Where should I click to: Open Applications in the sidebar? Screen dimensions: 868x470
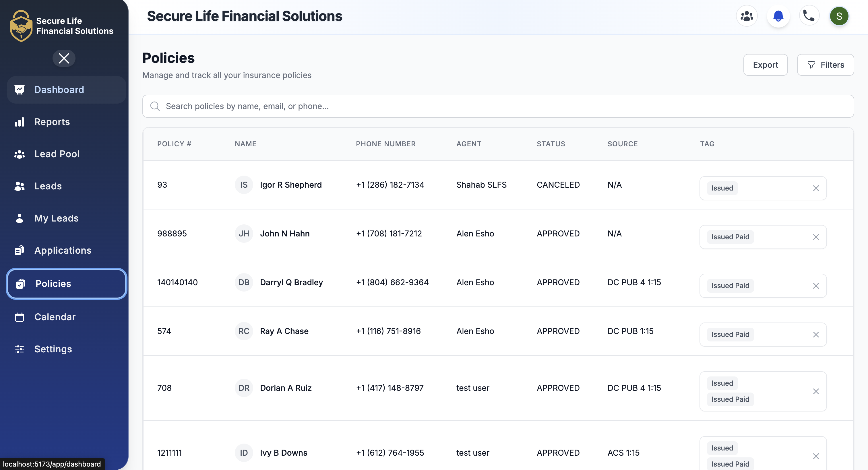[x=66, y=250]
